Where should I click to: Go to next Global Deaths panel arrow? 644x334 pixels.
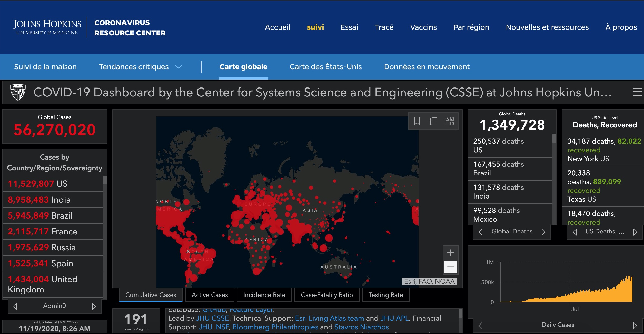pos(543,232)
